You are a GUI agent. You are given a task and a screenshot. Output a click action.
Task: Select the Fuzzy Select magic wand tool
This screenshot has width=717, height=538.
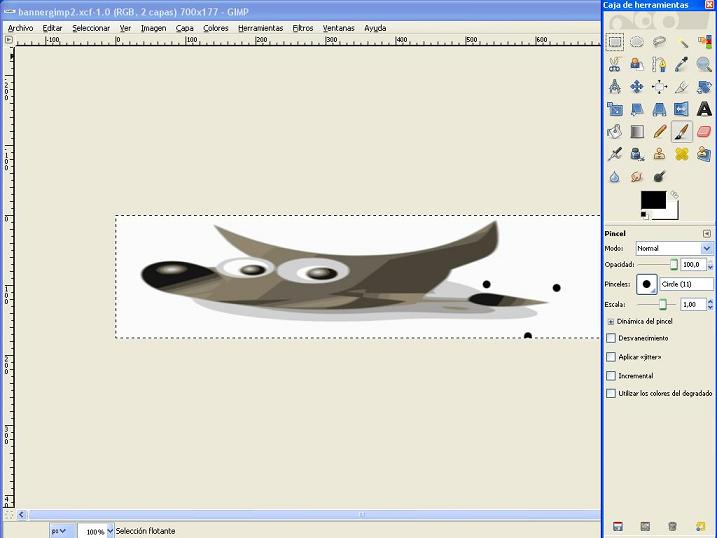pyautogui.click(x=682, y=42)
